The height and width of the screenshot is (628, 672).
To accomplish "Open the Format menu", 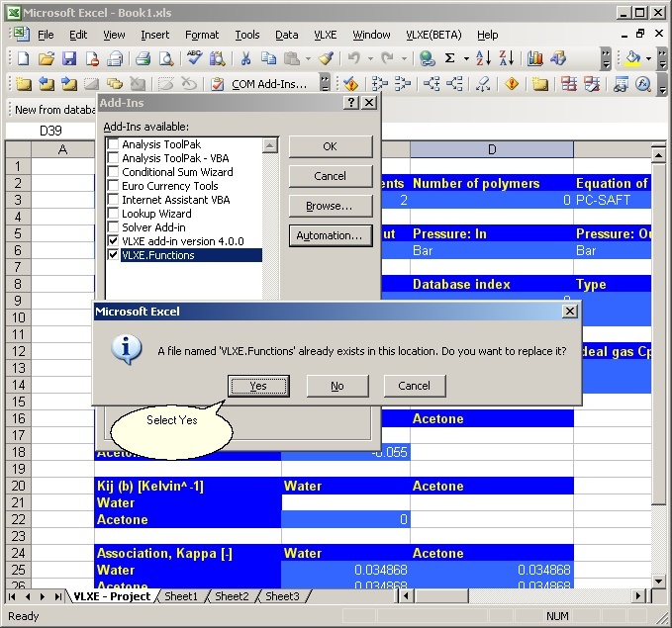I will point(202,35).
